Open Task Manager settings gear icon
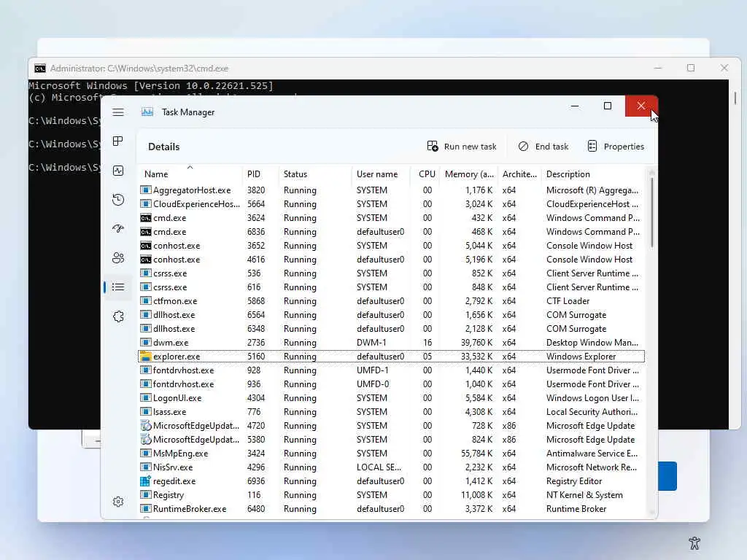 pyautogui.click(x=118, y=502)
